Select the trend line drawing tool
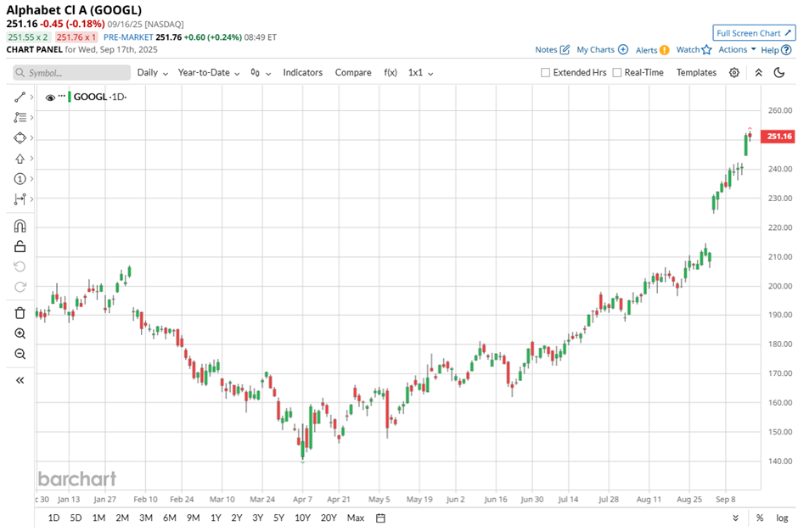Image resolution: width=798 pixels, height=532 pixels. (20, 97)
